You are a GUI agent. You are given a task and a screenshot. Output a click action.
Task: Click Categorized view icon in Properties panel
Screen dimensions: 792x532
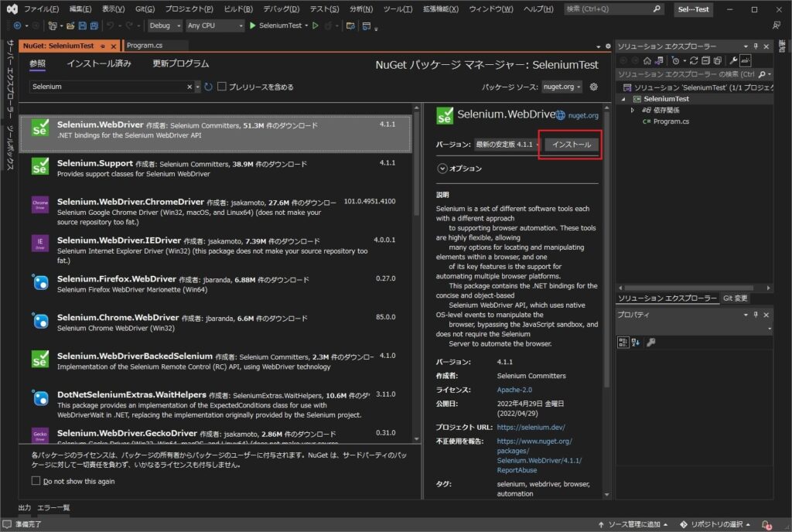[623, 343]
